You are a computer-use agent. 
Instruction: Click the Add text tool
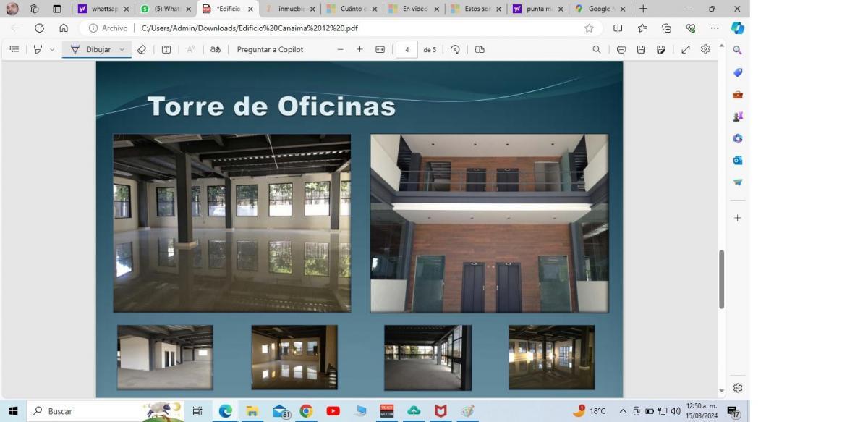point(166,49)
